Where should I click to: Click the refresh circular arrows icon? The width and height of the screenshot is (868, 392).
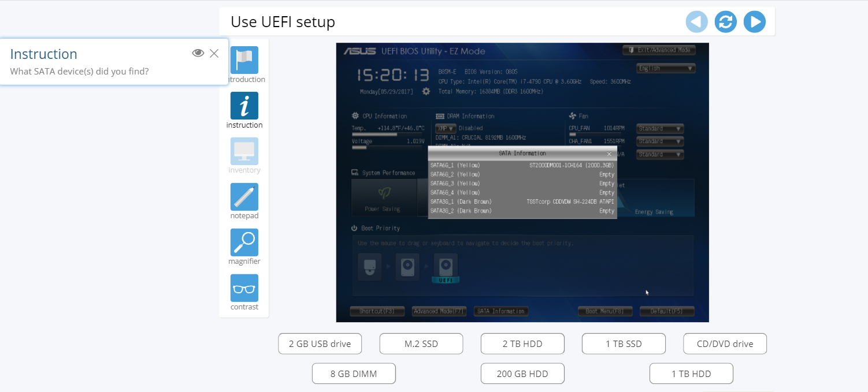pyautogui.click(x=726, y=22)
